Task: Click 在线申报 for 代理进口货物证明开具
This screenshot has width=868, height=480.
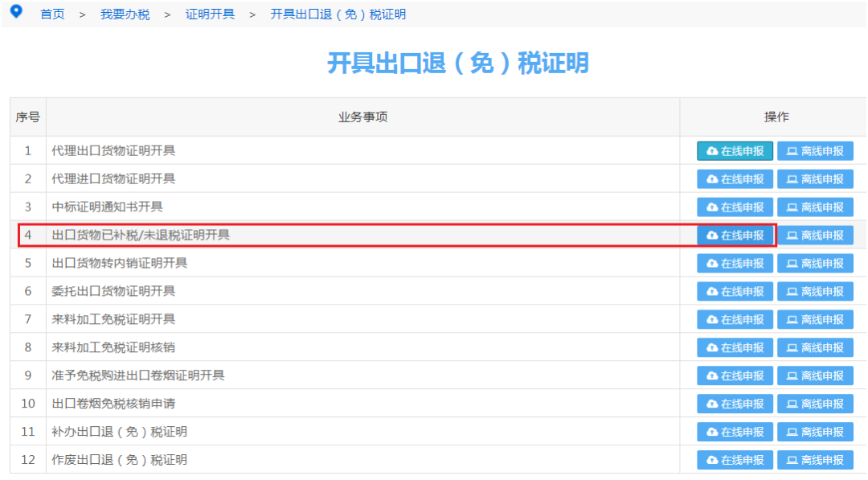Action: coord(735,179)
